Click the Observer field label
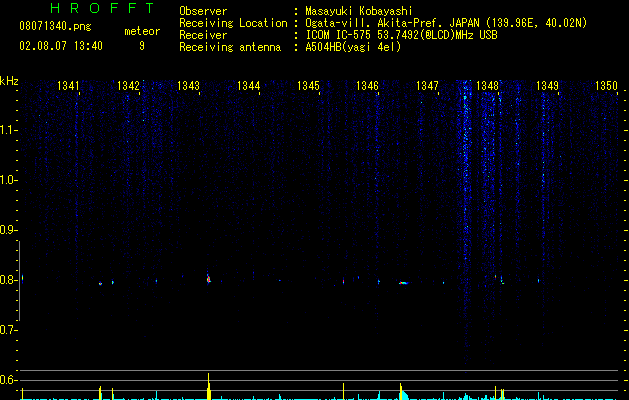This screenshot has height=400, width=629. [x=203, y=11]
